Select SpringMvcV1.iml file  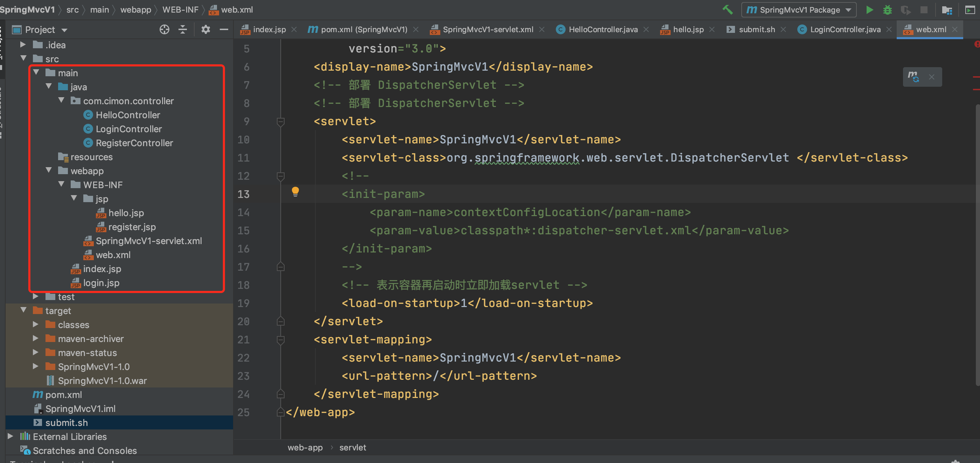pos(80,409)
